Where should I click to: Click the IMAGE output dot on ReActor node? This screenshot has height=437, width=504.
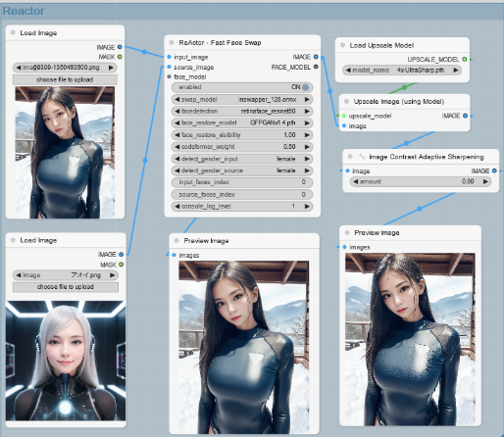click(x=316, y=57)
